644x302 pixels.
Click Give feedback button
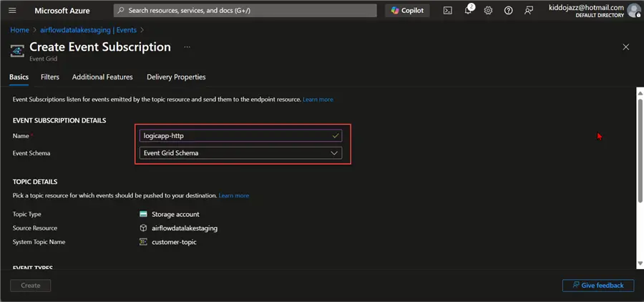(598, 285)
